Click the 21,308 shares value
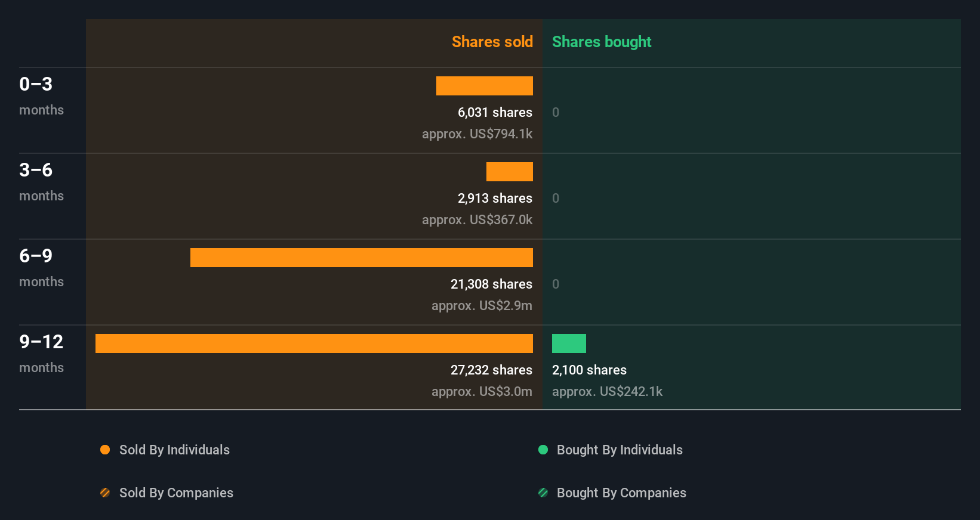This screenshot has width=980, height=520. click(491, 284)
